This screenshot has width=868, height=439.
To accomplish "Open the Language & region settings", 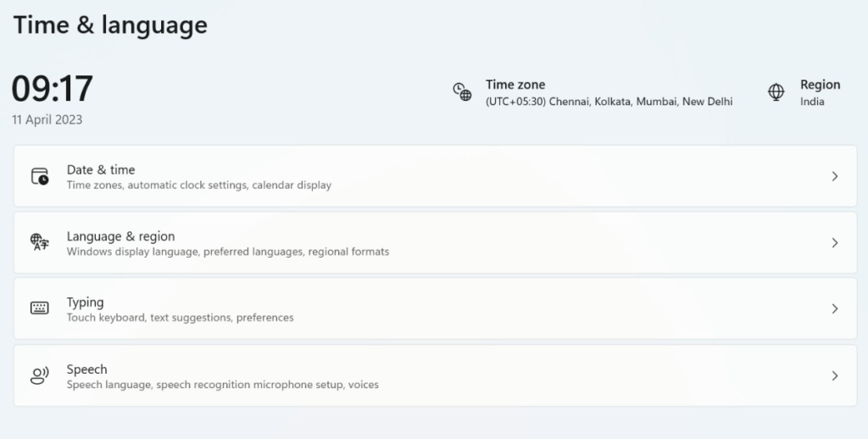I will click(120, 236).
